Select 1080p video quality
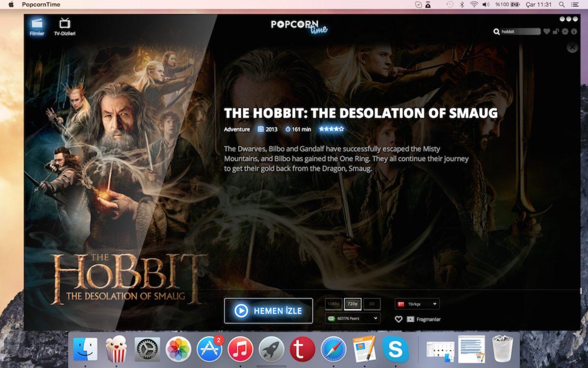This screenshot has width=588, height=368. [334, 304]
